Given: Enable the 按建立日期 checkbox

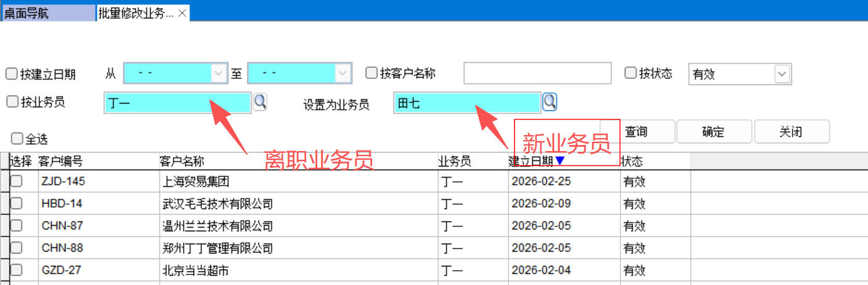Looking at the screenshot, I should [x=12, y=74].
